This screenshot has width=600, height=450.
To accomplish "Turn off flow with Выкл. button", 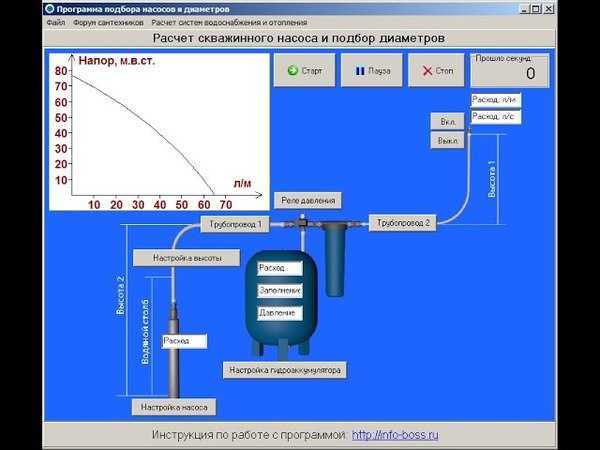I will coord(447,140).
